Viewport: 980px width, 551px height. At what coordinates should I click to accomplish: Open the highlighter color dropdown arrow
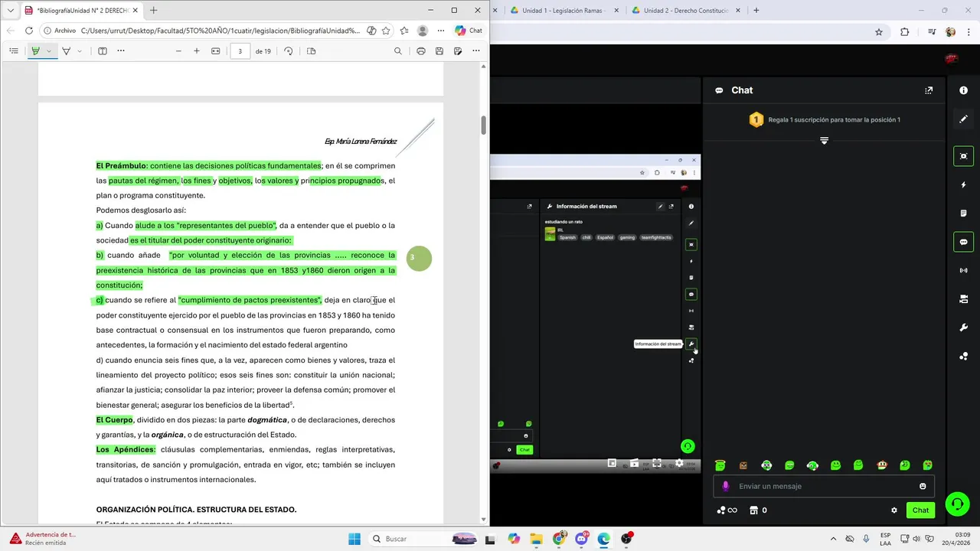coord(49,51)
